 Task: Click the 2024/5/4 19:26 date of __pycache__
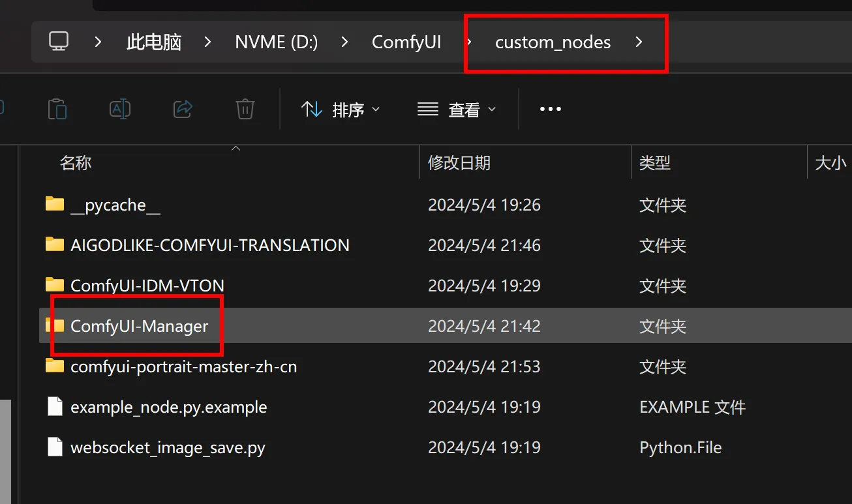(484, 205)
